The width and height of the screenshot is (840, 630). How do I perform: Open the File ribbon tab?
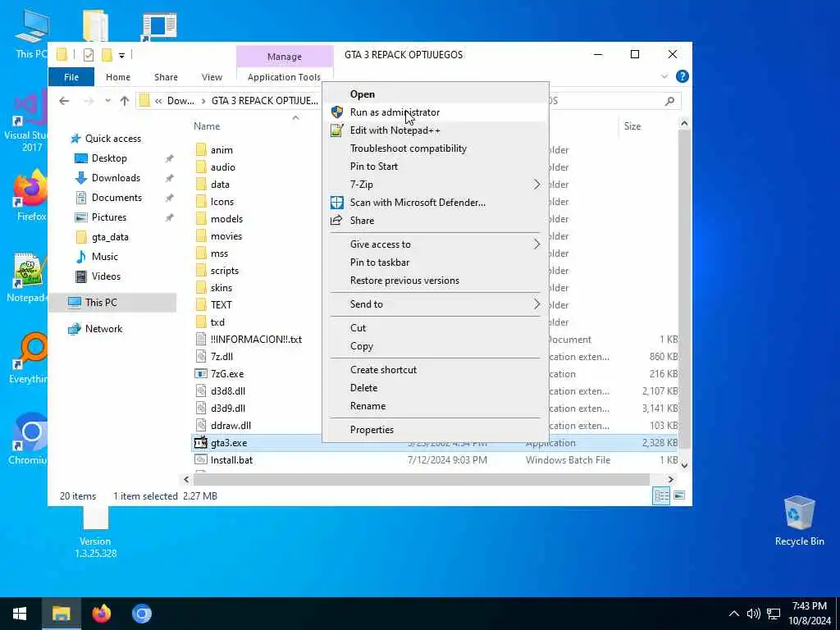[71, 77]
